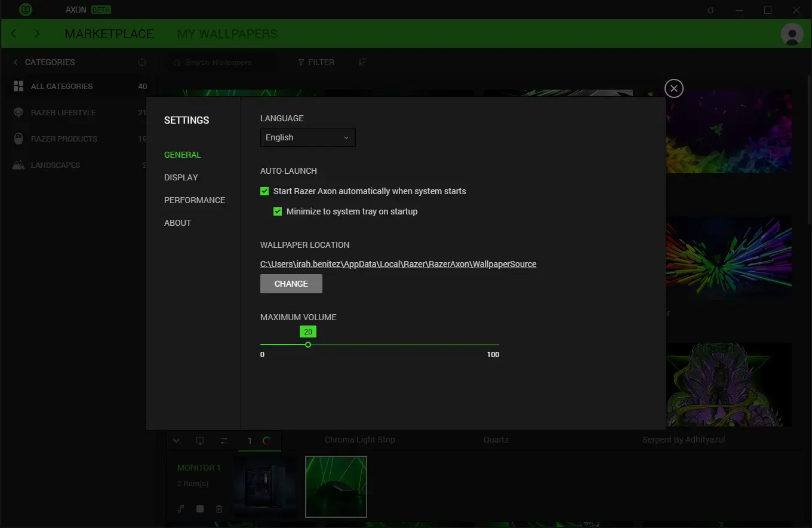
Task: Click the Monitor 1 label
Action: point(199,468)
